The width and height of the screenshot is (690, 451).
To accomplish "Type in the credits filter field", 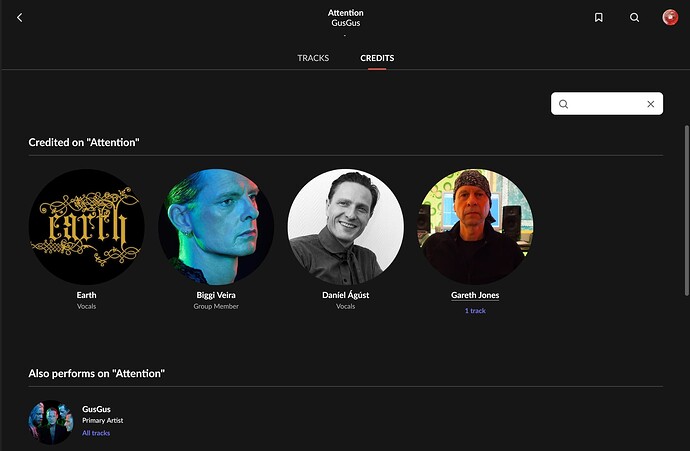I will pyautogui.click(x=607, y=104).
